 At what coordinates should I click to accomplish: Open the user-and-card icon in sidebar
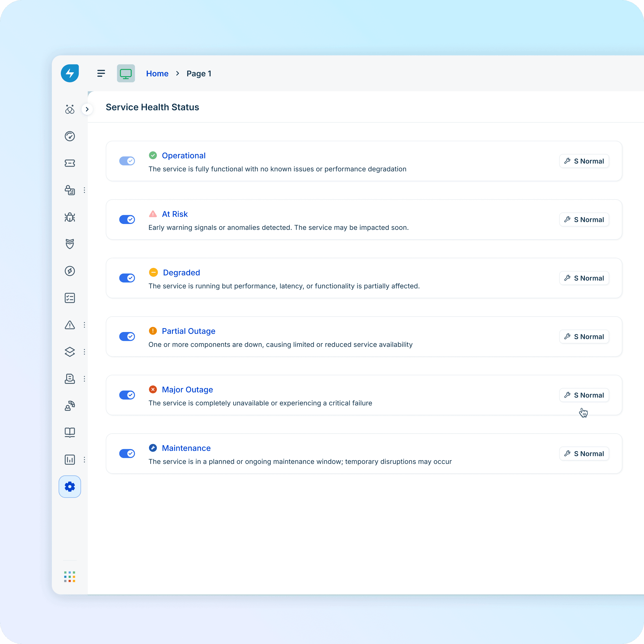tap(70, 190)
